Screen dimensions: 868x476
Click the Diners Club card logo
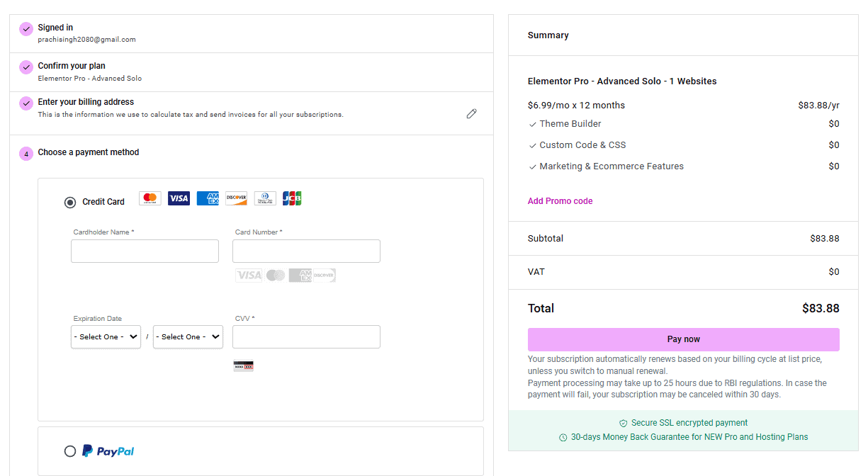[265, 198]
